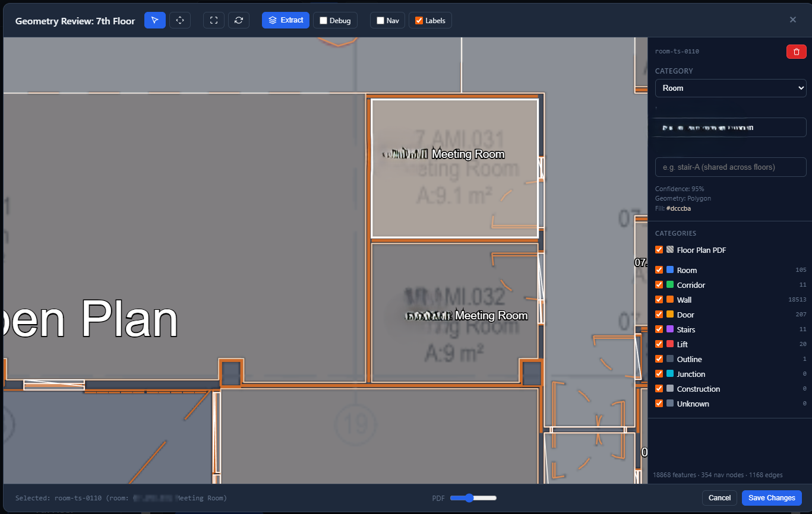Click the Room count 105

(801, 270)
